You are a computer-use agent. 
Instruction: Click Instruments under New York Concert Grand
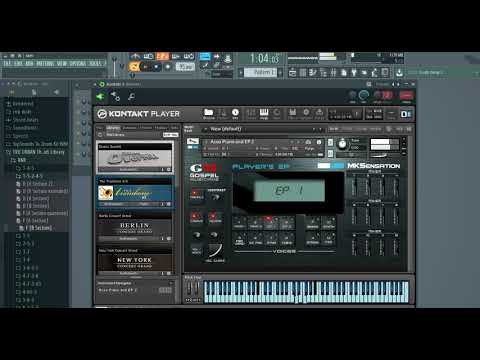click(128, 273)
